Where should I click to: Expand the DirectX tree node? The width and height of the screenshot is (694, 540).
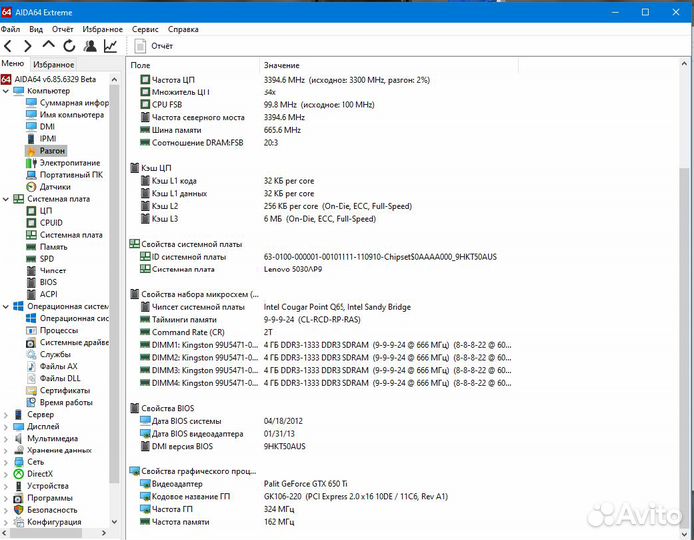[x=6, y=474]
